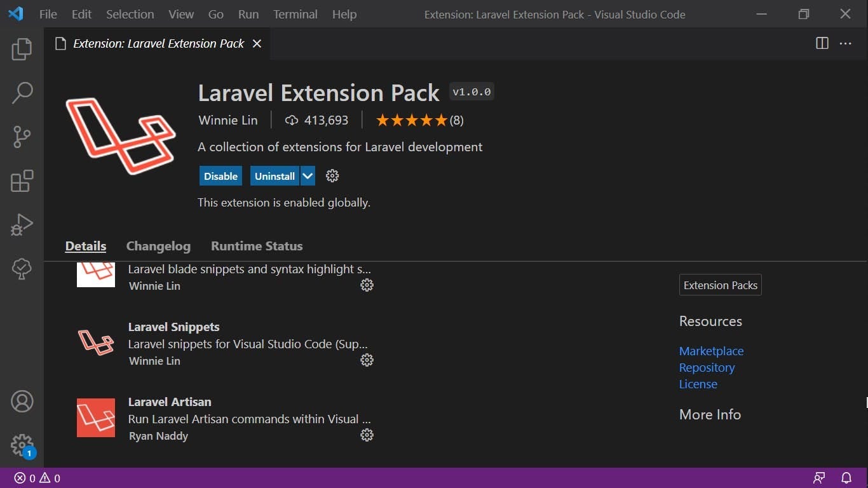Click the gear next to Uninstall button
The image size is (868, 488).
(x=332, y=176)
